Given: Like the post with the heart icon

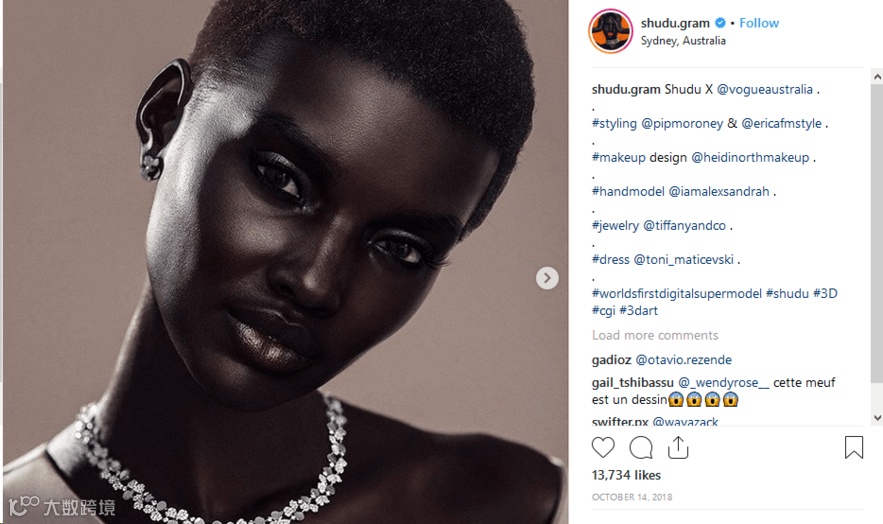Looking at the screenshot, I should [x=603, y=447].
